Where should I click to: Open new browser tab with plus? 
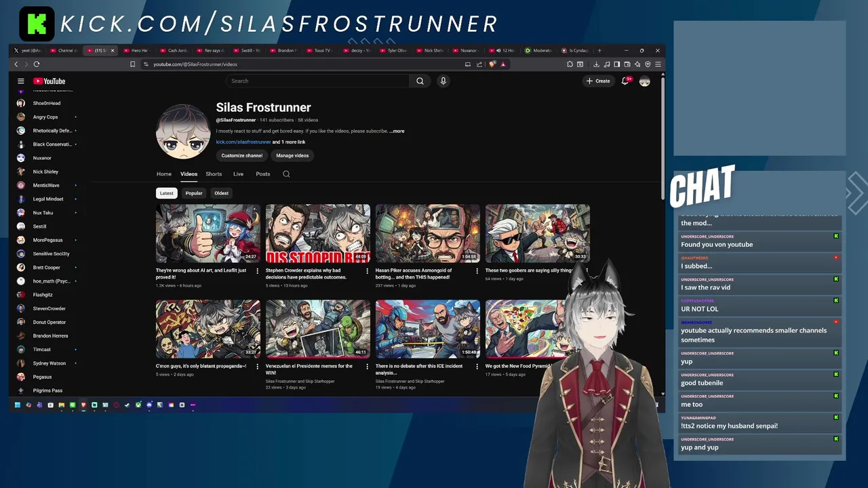tap(599, 50)
